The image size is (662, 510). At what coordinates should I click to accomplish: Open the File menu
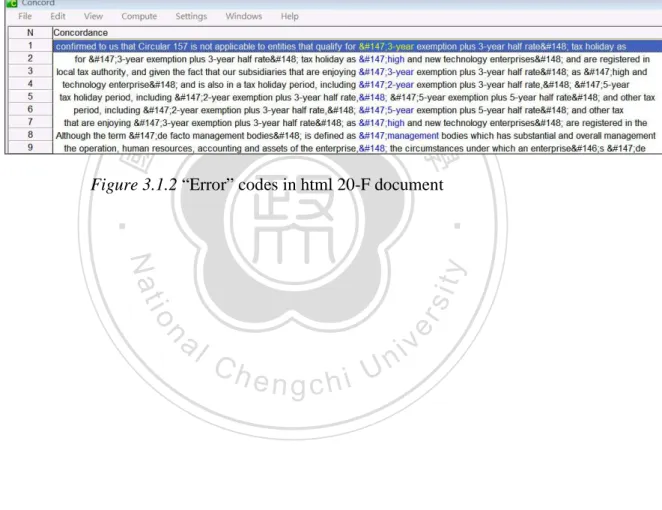pos(25,16)
